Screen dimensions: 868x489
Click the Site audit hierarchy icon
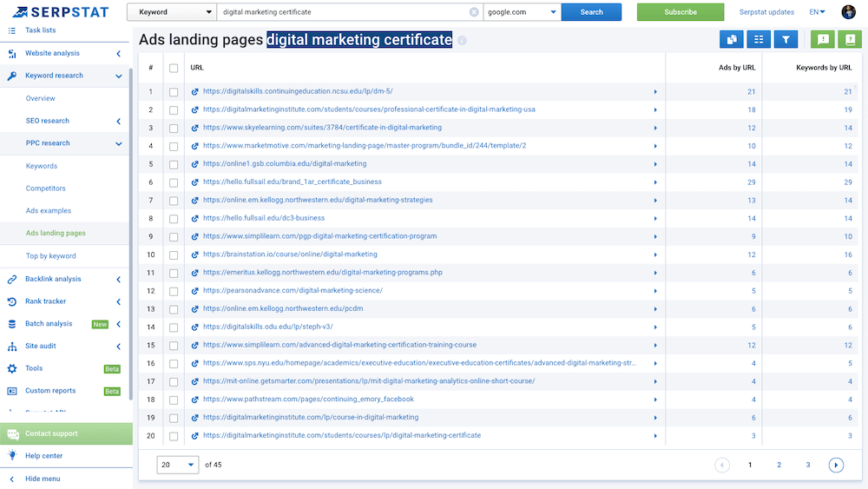[x=12, y=347]
